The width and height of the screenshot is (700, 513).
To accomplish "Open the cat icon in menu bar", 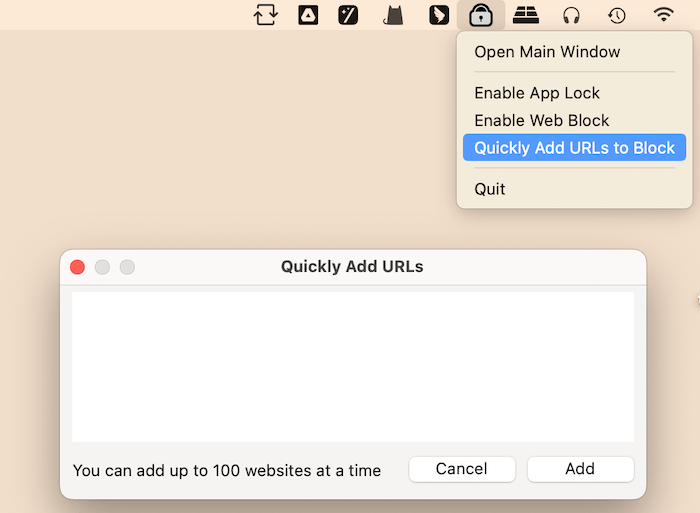I will point(394,15).
